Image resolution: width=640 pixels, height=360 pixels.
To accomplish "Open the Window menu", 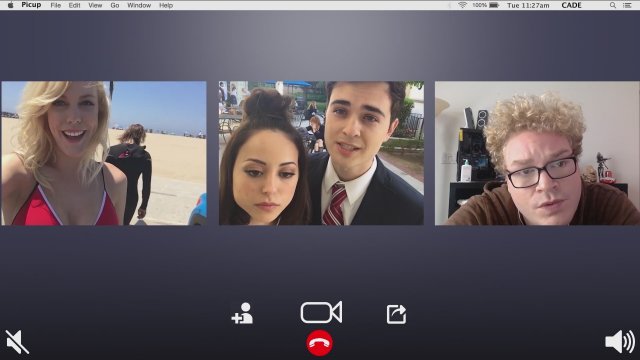I will point(139,5).
